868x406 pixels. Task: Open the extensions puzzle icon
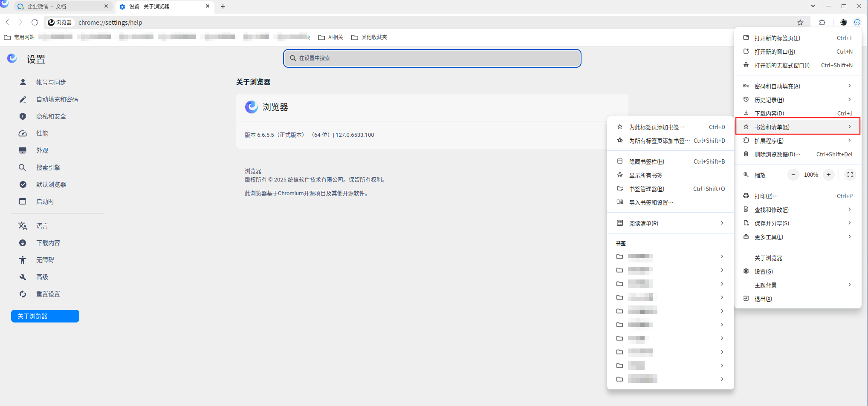(x=822, y=23)
